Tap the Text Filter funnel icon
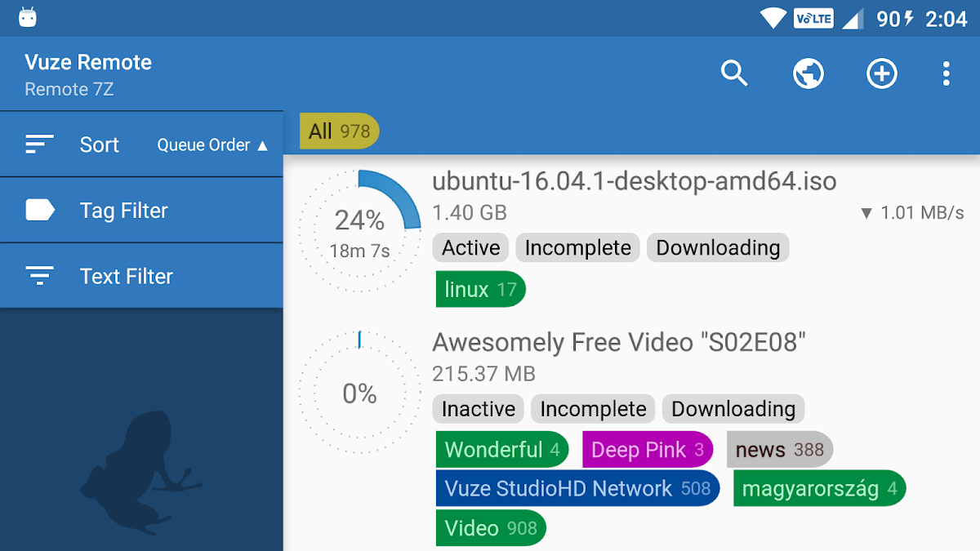Image resolution: width=980 pixels, height=551 pixels. [39, 276]
